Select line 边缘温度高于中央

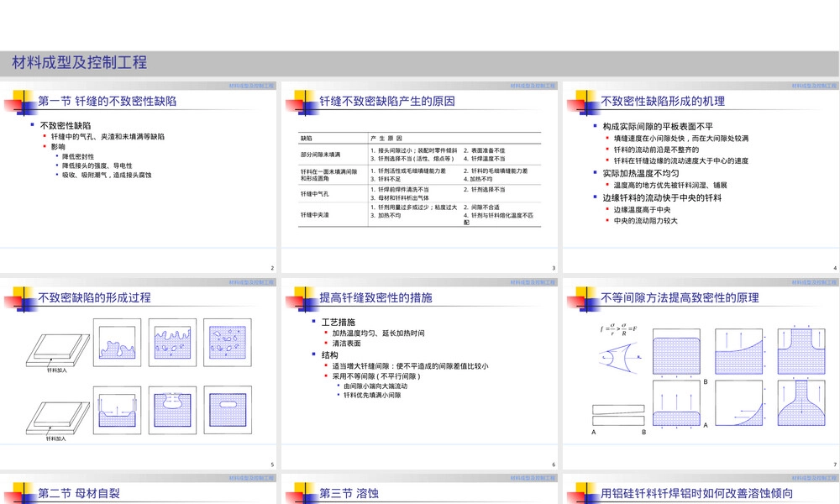point(642,210)
